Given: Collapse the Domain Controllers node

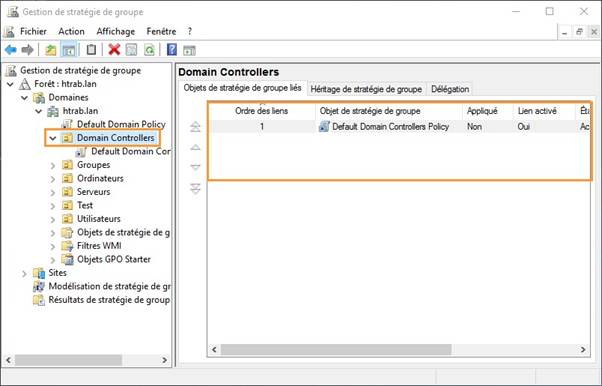Looking at the screenshot, I should pos(53,138).
